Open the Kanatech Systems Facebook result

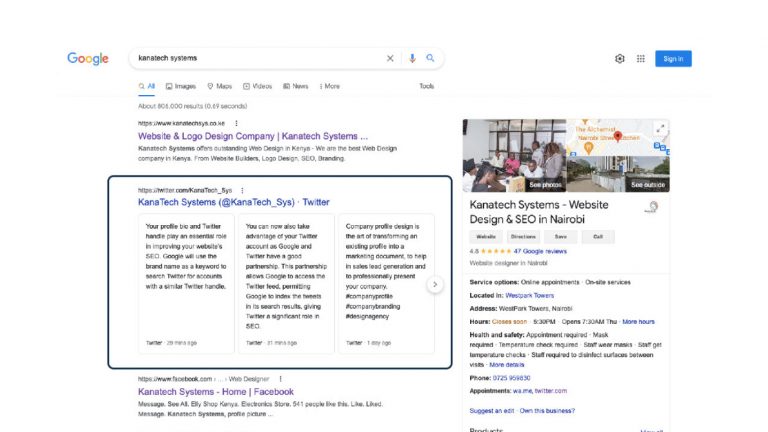[216, 392]
